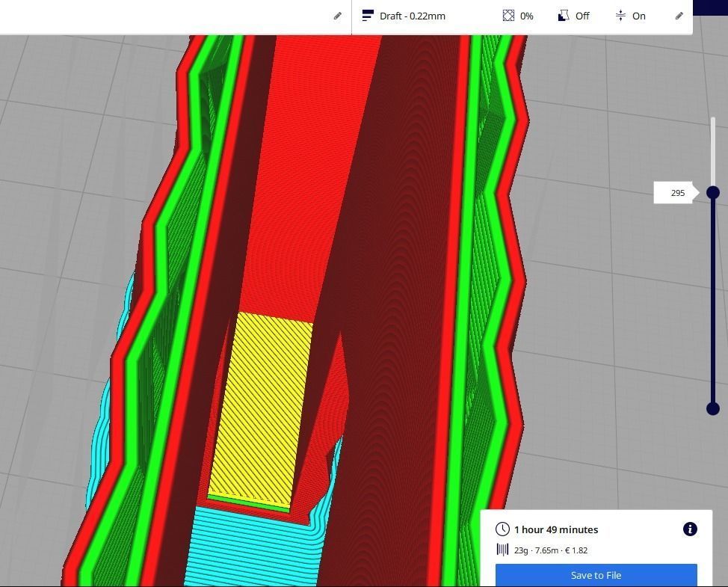Screen dimensions: 728x587
Task: Click the adhesion On label
Action: [639, 16]
